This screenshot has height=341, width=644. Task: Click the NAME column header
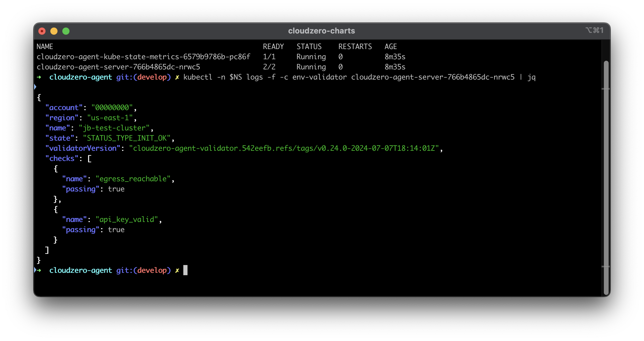(x=45, y=47)
